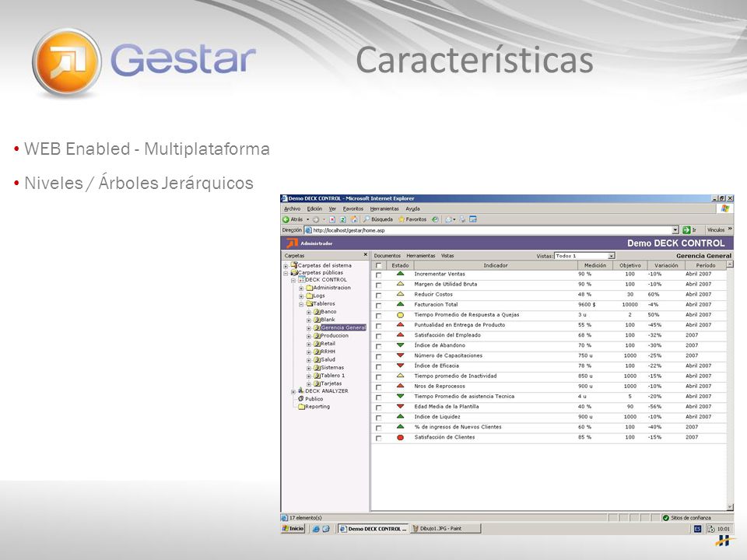Click the Stop page icon in the browser toolbar

[332, 219]
